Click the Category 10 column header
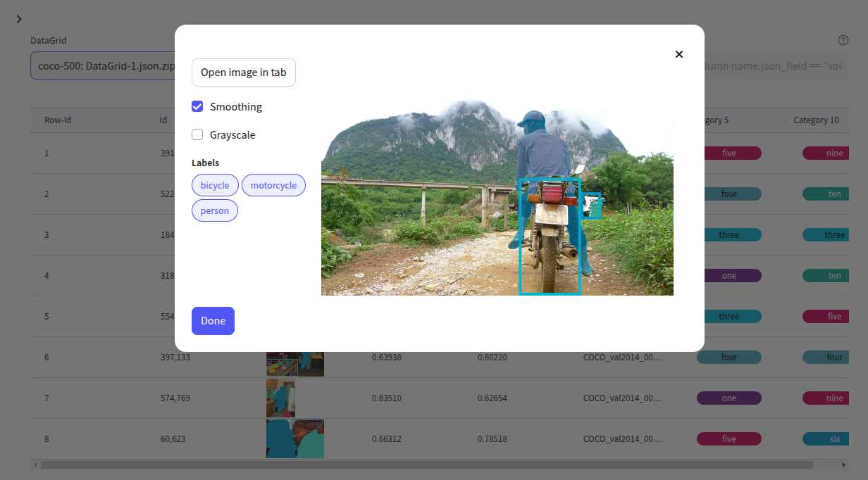The image size is (868, 480). [x=816, y=120]
